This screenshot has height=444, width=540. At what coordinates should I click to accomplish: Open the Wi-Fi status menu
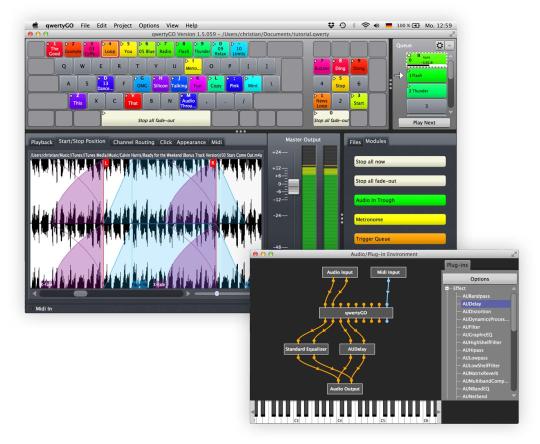tap(365, 25)
